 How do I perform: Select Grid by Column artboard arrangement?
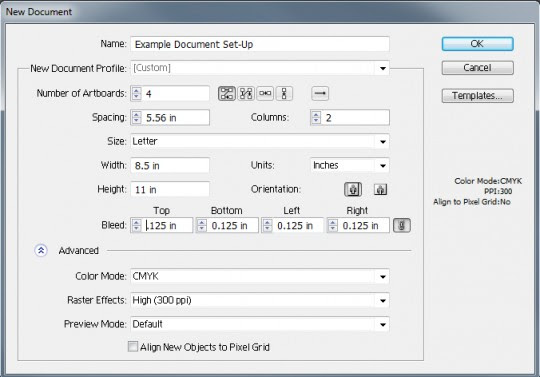coord(246,93)
